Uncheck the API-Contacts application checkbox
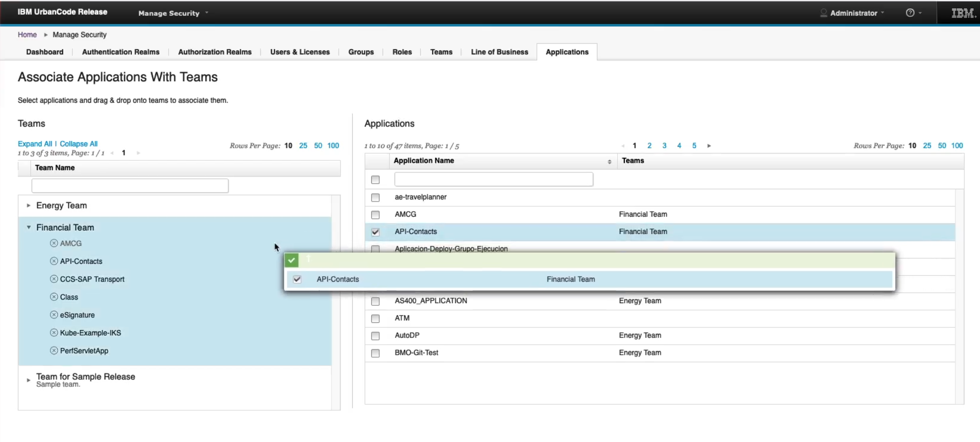Screen dimensions: 980x442 coord(376,232)
